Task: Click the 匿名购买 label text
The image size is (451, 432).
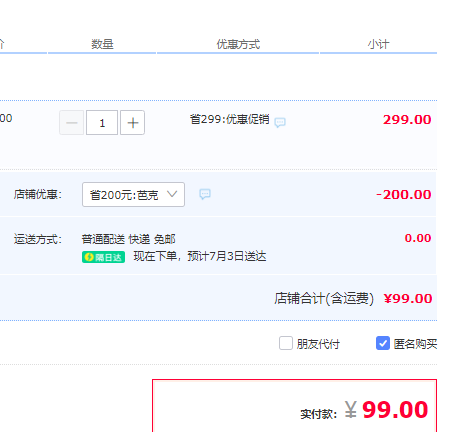Action: click(x=415, y=344)
